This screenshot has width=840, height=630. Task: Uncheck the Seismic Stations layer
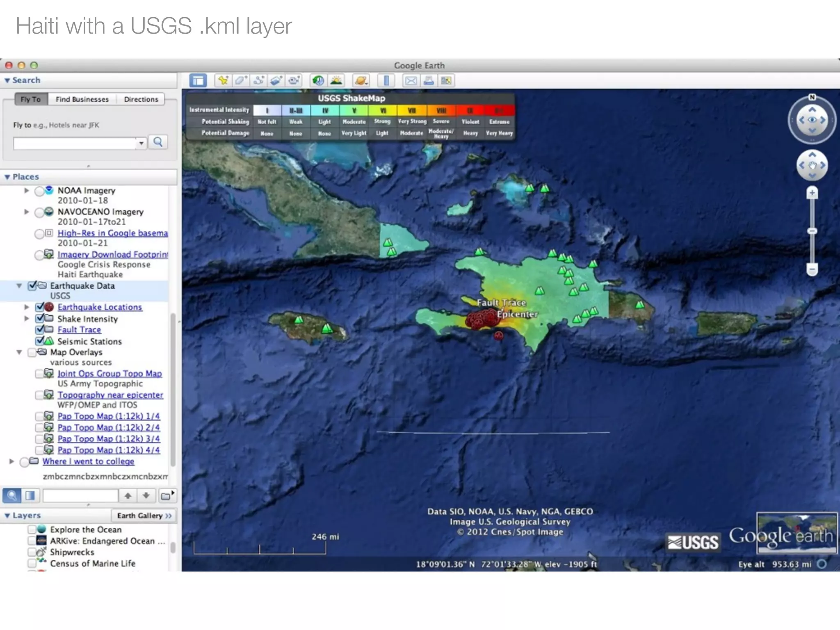40,341
